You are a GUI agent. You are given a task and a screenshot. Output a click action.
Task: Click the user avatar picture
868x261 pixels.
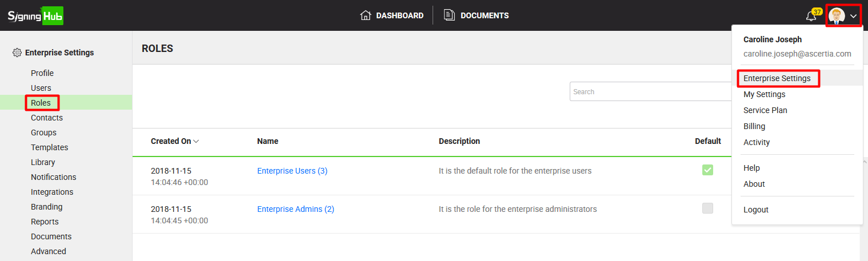837,16
